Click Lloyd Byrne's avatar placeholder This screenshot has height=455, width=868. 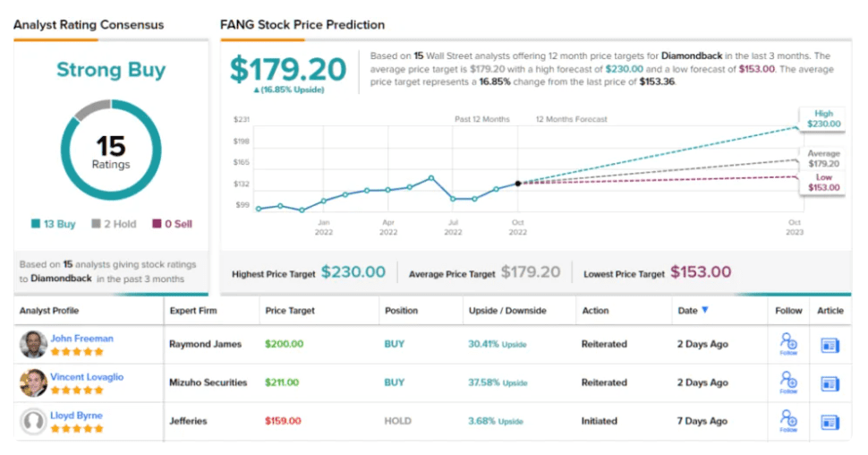coord(34,421)
